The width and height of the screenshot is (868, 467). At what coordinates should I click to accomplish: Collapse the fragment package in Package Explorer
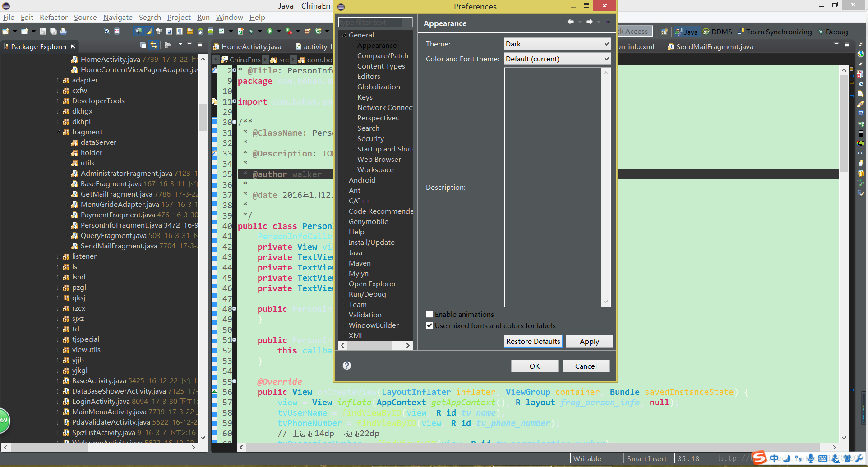59,132
